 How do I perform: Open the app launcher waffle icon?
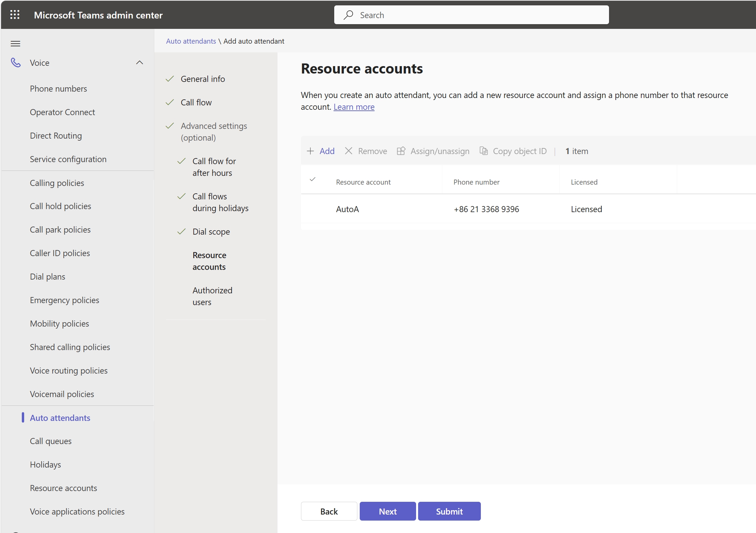[15, 15]
